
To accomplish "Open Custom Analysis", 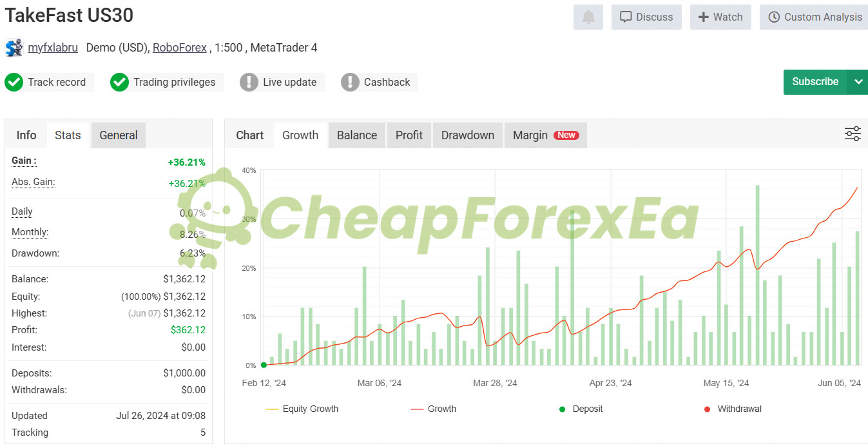I will point(815,17).
